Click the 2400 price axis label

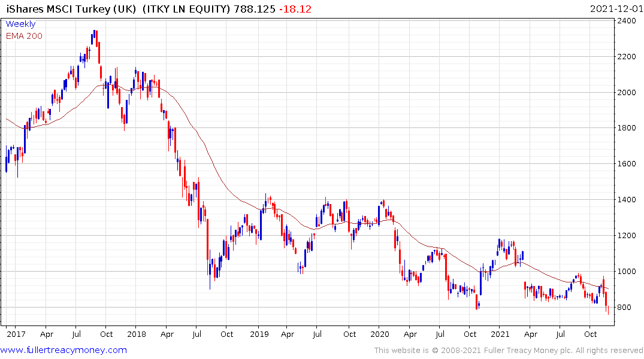pos(627,20)
